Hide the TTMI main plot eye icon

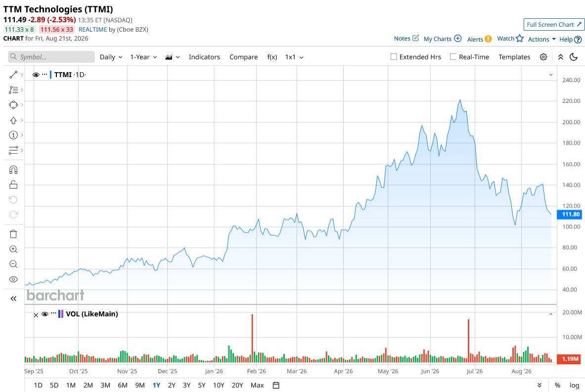tap(36, 75)
